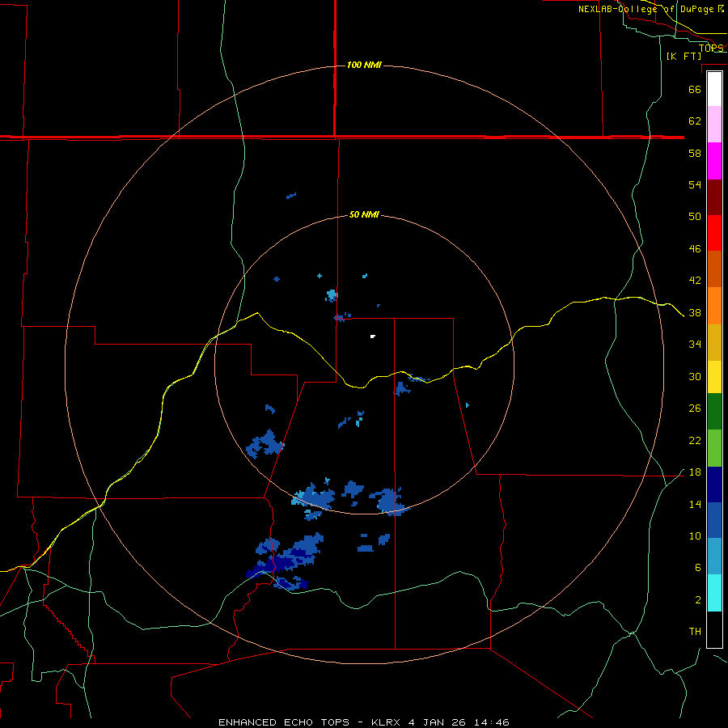Click the 26 legend value on scale
Viewport: 728px width, 728px height.
[x=695, y=408]
